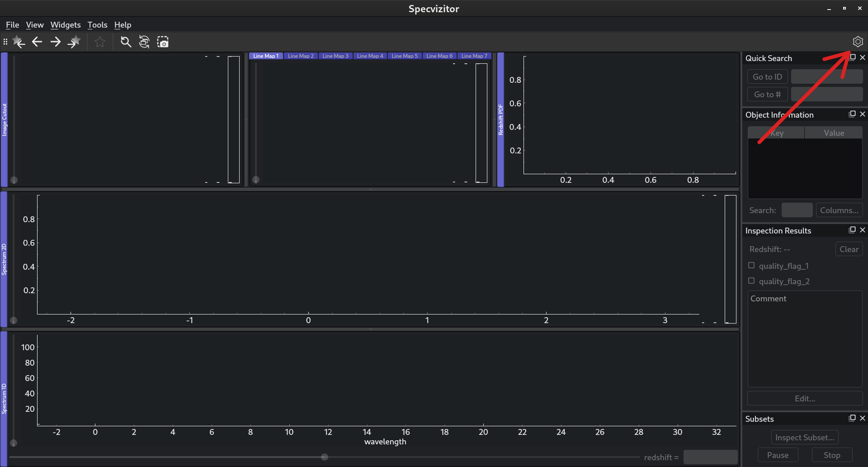Click the Line Map colorbar
The height and width of the screenshot is (467, 868).
click(x=481, y=123)
